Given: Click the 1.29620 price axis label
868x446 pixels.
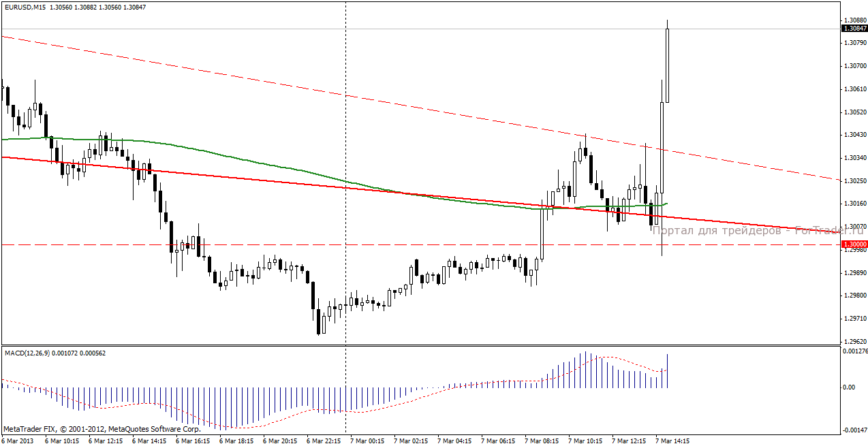Looking at the screenshot, I should 853,341.
